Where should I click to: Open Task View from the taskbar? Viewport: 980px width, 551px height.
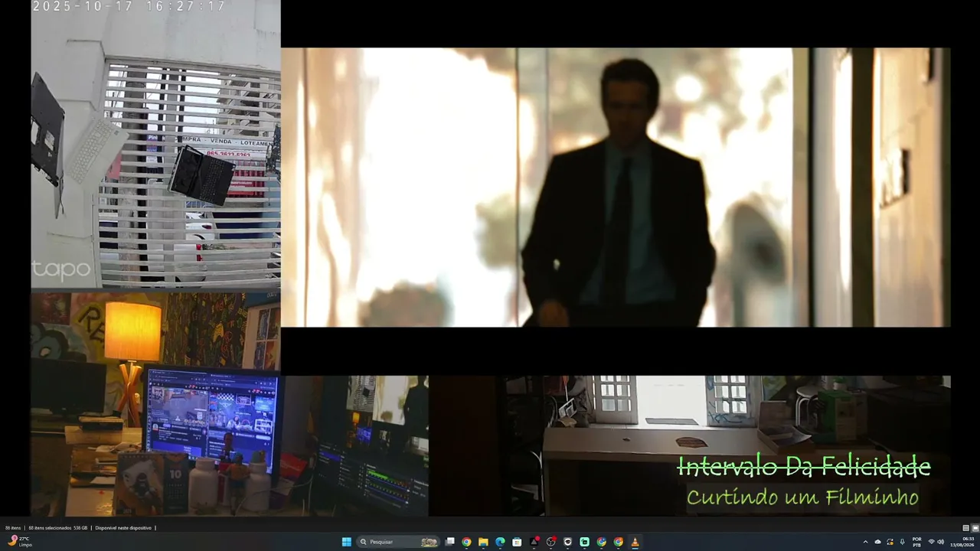450,542
